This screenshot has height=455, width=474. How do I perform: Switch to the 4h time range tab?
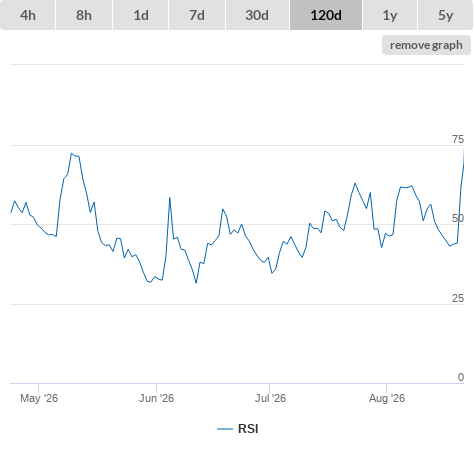(28, 15)
